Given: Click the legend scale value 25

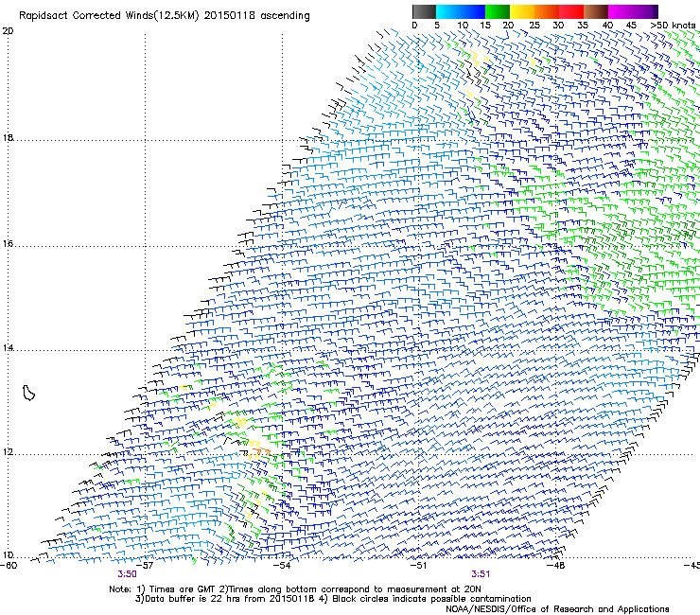Looking at the screenshot, I should pos(534,26).
